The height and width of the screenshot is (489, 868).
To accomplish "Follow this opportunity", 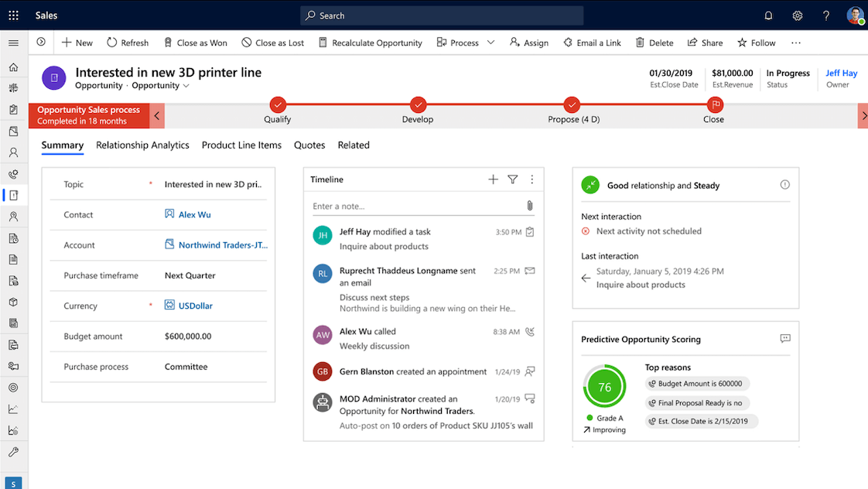I will tap(756, 43).
